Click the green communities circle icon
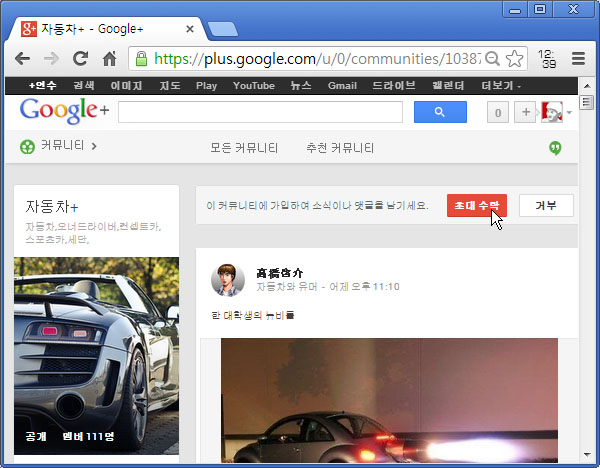The image size is (600, 468). coord(27,147)
